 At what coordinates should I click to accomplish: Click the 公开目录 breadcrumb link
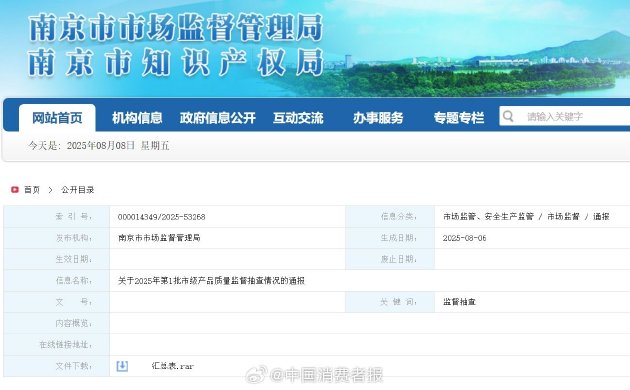pyautogui.click(x=78, y=190)
